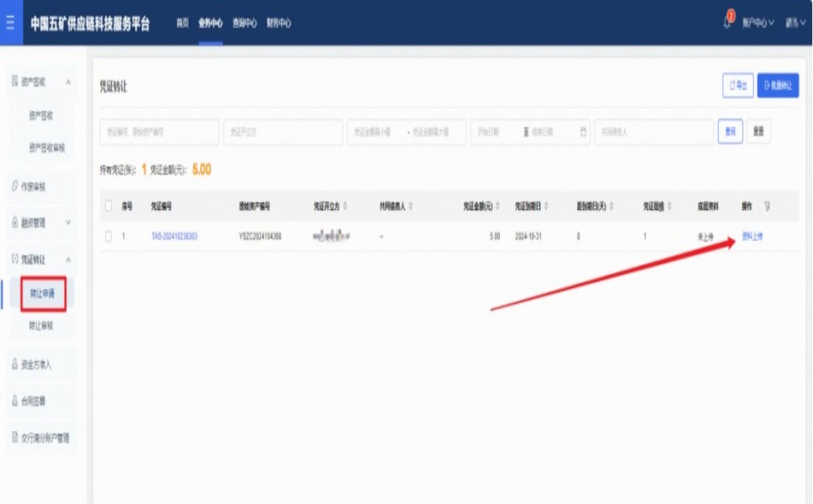Switch to the 查询中心 top menu

click(244, 24)
